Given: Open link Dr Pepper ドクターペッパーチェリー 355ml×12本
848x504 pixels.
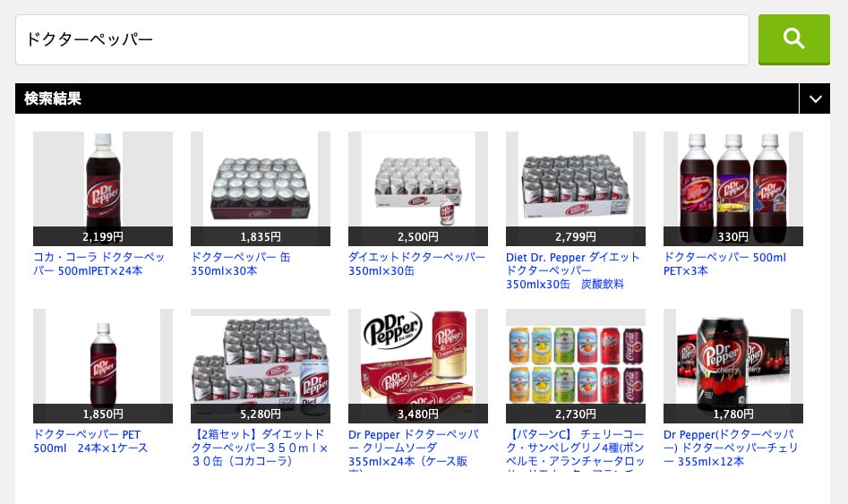Looking at the screenshot, I should point(731,448).
